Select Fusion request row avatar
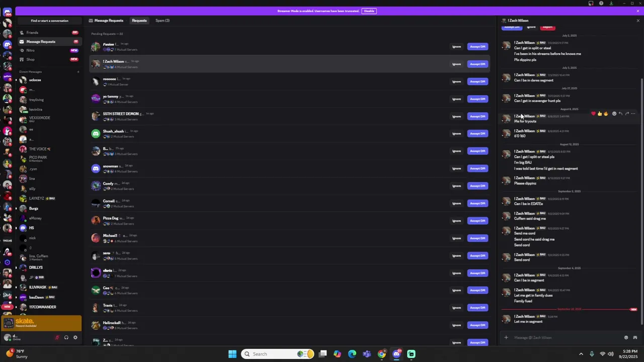The height and width of the screenshot is (362, 644). click(x=96, y=47)
